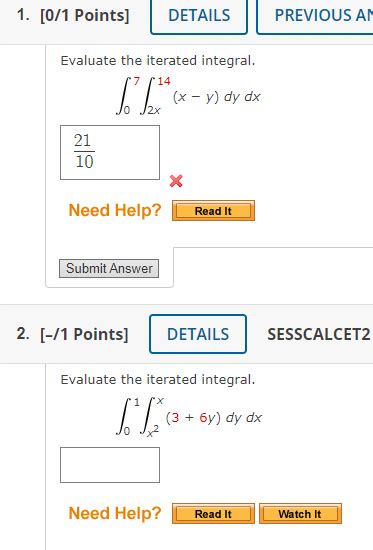Click the SESSCALCET2 textbook label
The width and height of the screenshot is (373, 550).
(x=319, y=334)
